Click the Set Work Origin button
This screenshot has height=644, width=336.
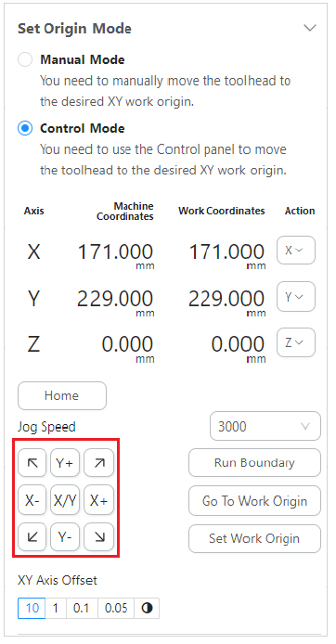(254, 538)
